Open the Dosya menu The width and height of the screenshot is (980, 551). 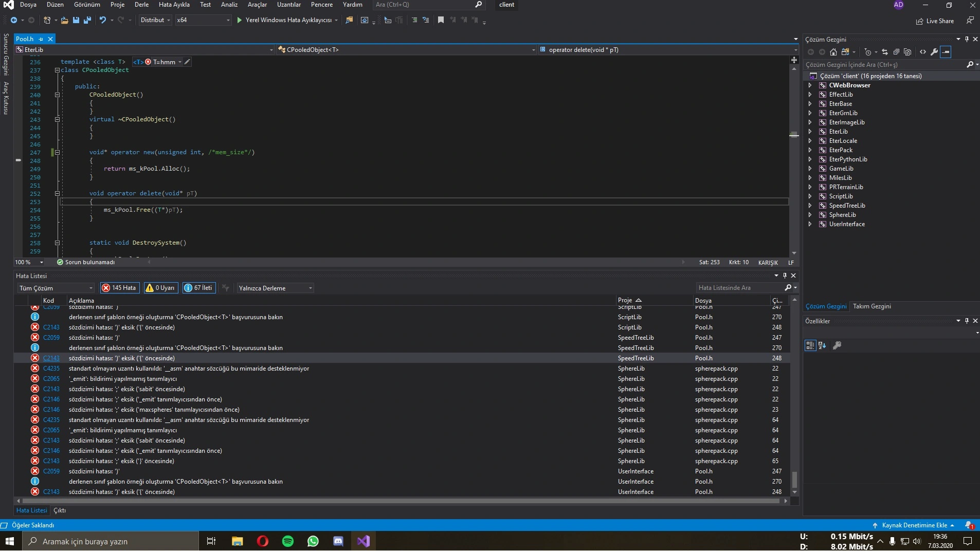tap(28, 5)
